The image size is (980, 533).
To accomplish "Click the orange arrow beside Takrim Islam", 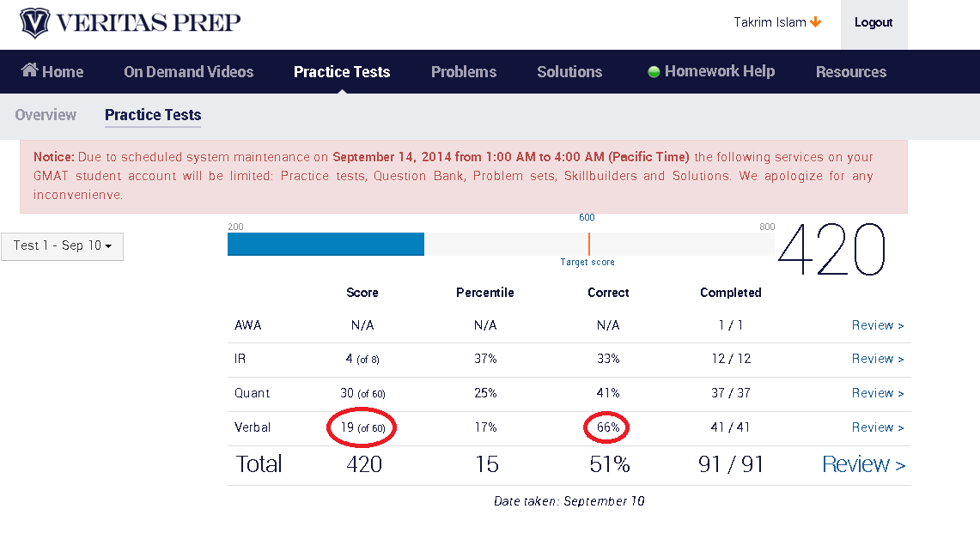I will coord(816,21).
